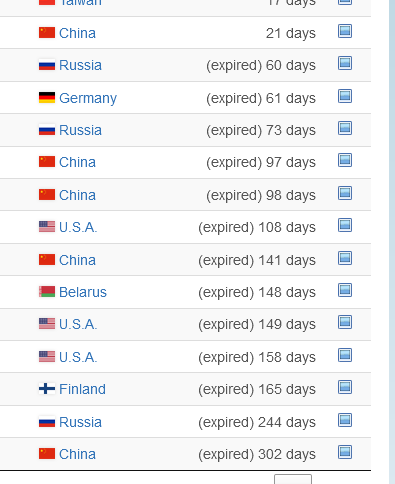Open the U.S.A. link with 108 days expired
395x484 pixels.
[x=78, y=227]
